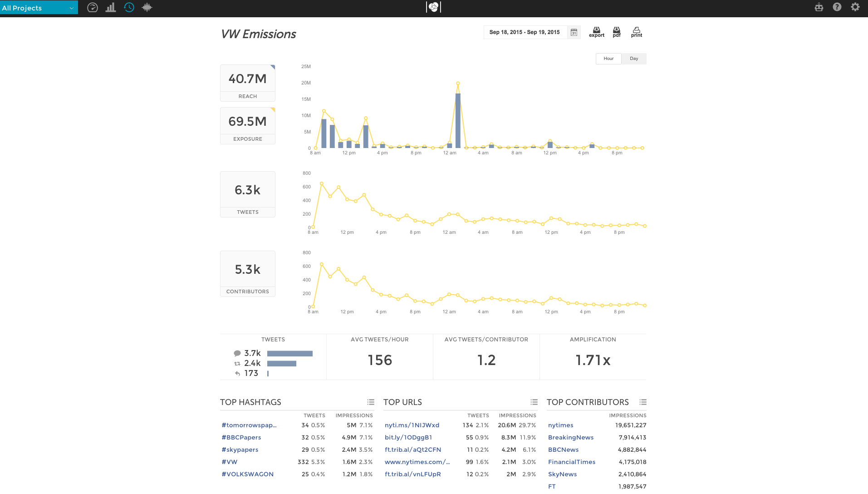Click the 1.2 avg tweets/contributor value
The image size is (868, 494).
pyautogui.click(x=486, y=361)
